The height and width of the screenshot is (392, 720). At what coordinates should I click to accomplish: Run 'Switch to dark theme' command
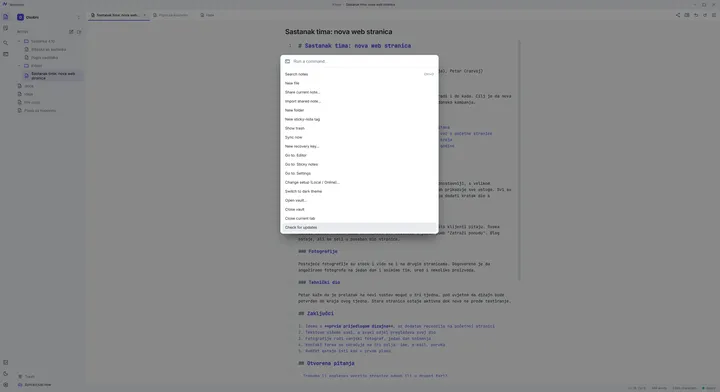click(x=359, y=191)
